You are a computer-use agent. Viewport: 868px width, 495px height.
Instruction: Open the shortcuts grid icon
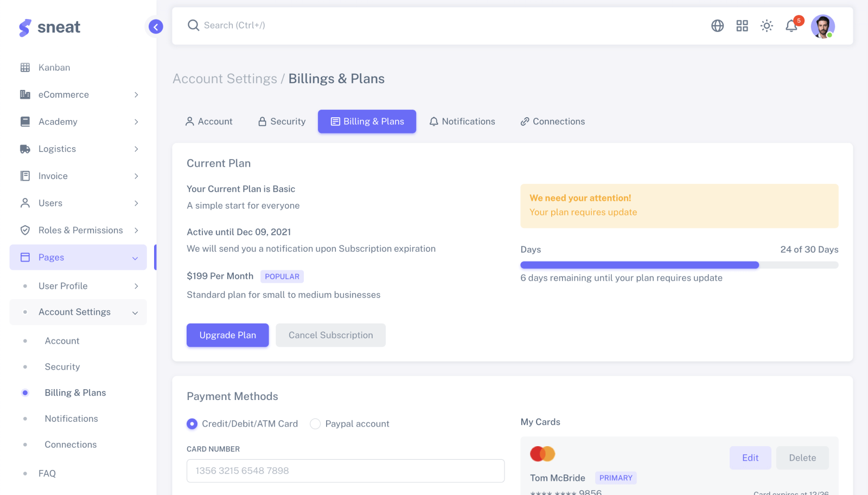pyautogui.click(x=742, y=26)
